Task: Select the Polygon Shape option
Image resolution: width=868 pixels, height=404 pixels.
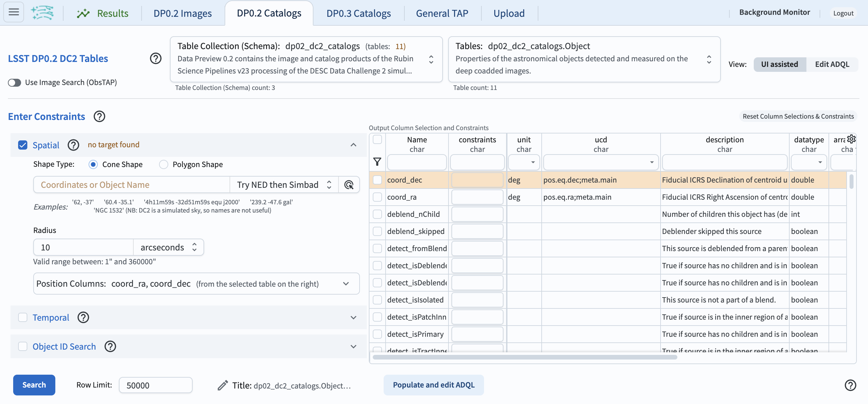Action: pyautogui.click(x=163, y=164)
